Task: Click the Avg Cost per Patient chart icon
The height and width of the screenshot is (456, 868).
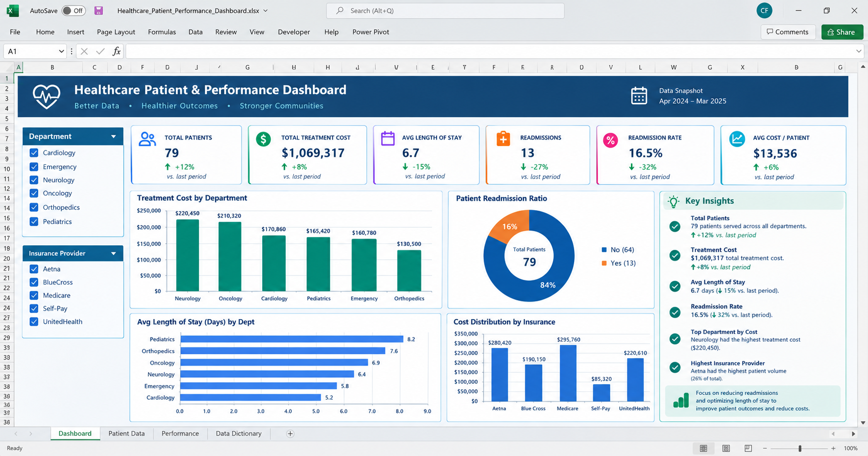Action: pos(737,139)
